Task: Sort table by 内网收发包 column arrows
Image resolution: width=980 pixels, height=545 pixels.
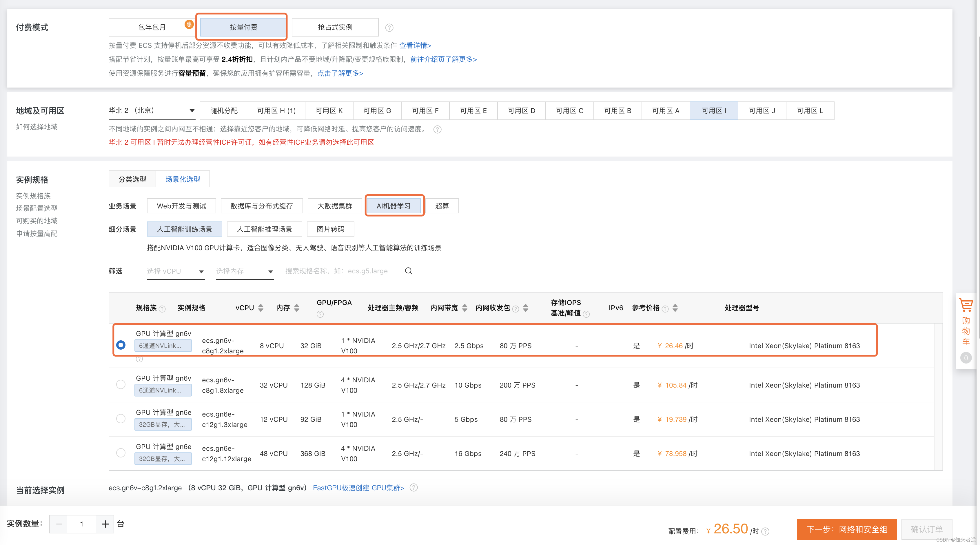Action: pos(526,308)
